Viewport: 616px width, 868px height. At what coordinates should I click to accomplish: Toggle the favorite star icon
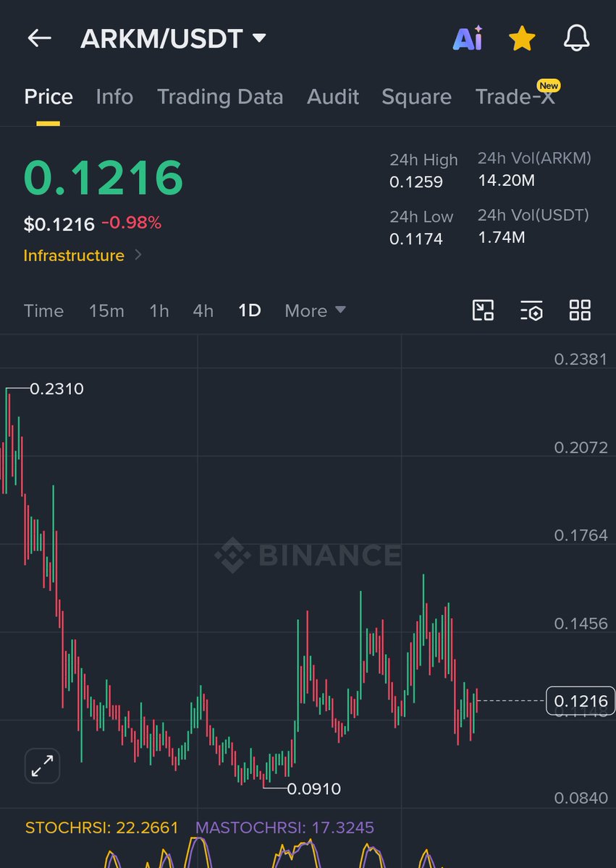(522, 38)
